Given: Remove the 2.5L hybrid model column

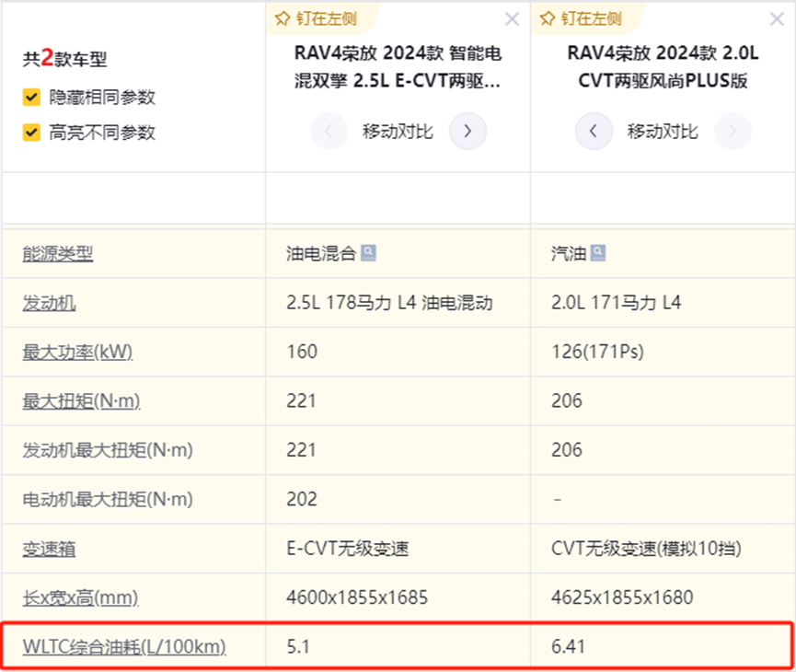Looking at the screenshot, I should 512,19.
